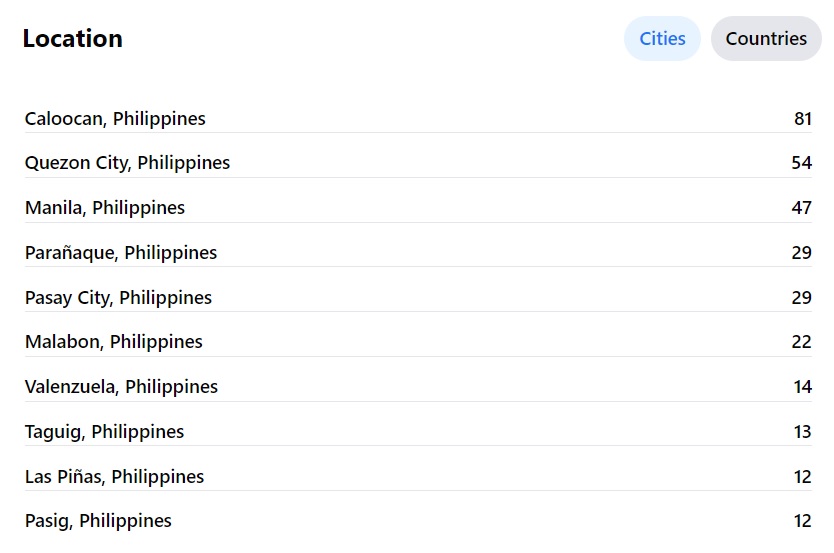Switch to the Cities tab
The image size is (834, 553).
coord(662,39)
